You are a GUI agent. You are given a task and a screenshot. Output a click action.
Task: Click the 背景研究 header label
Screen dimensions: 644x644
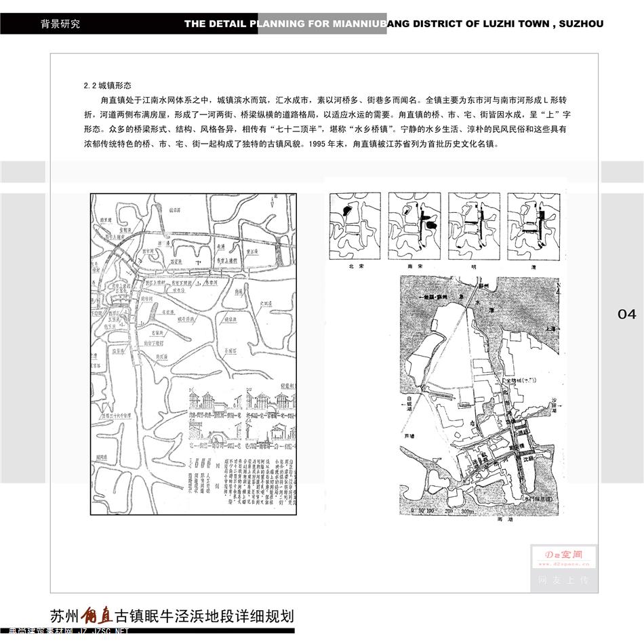tap(60, 24)
